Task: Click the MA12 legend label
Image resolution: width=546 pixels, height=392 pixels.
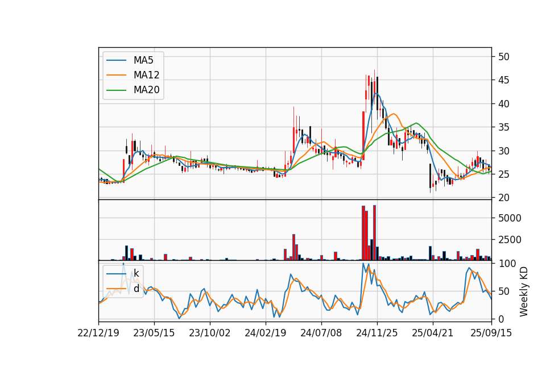Action: click(x=146, y=75)
